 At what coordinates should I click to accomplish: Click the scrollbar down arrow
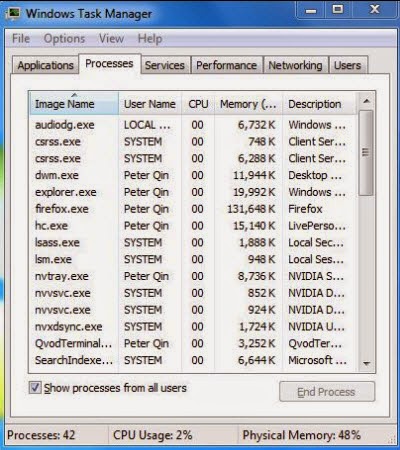coord(366,363)
